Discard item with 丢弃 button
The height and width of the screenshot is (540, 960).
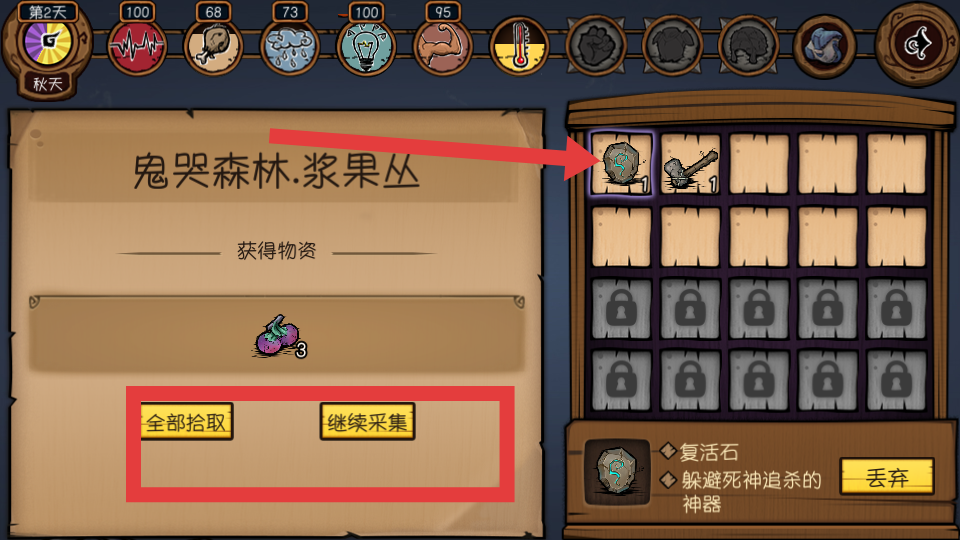[x=887, y=476]
